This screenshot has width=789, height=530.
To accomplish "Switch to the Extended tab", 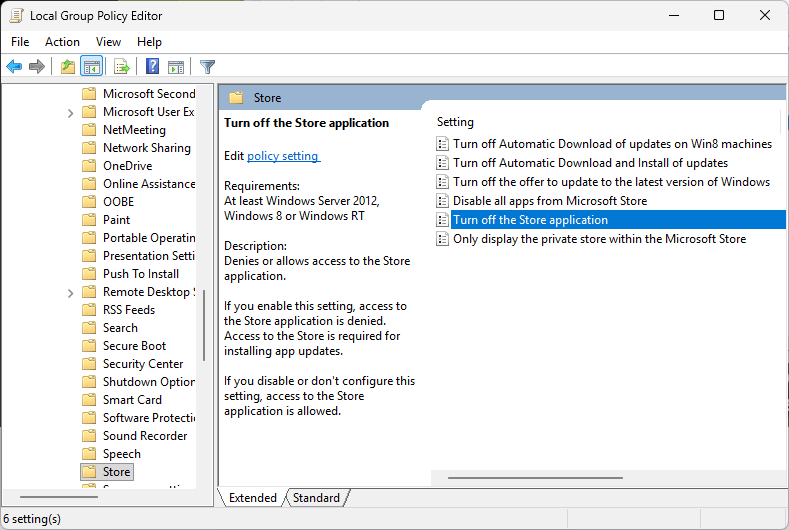I will pyautogui.click(x=253, y=498).
